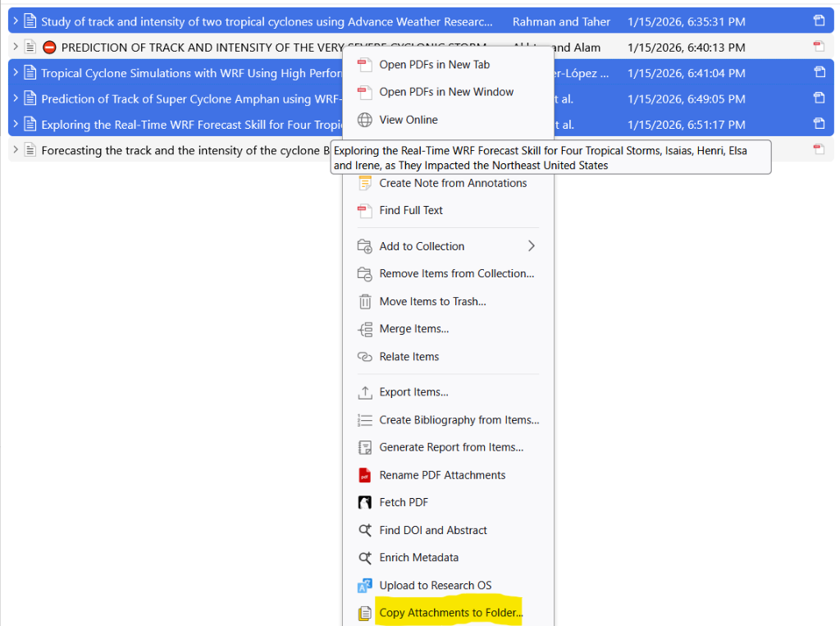Click the Open PDFs in New Tab icon
840x626 pixels.
(365, 65)
